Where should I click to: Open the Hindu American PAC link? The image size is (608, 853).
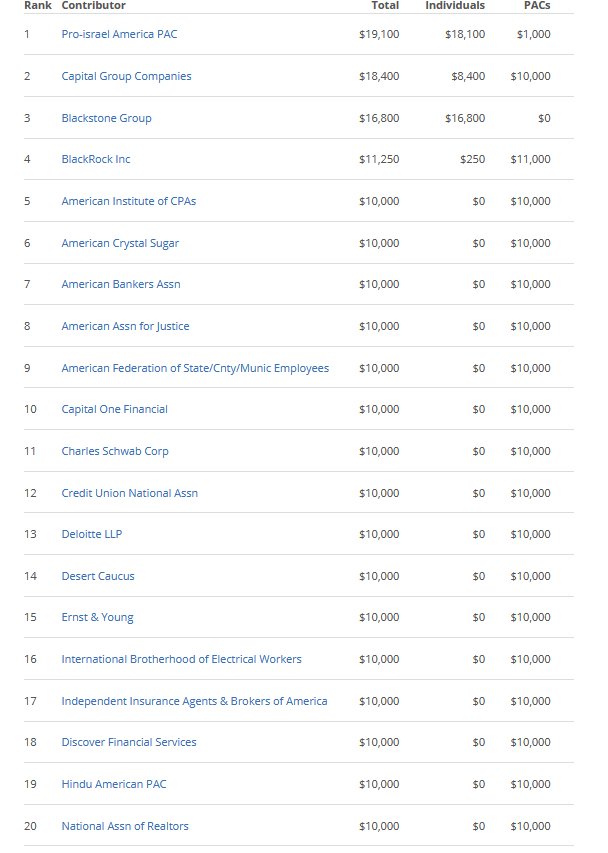pyautogui.click(x=114, y=784)
